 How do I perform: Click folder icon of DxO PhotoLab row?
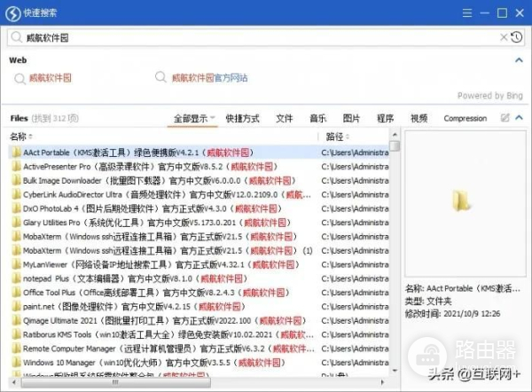pos(16,208)
